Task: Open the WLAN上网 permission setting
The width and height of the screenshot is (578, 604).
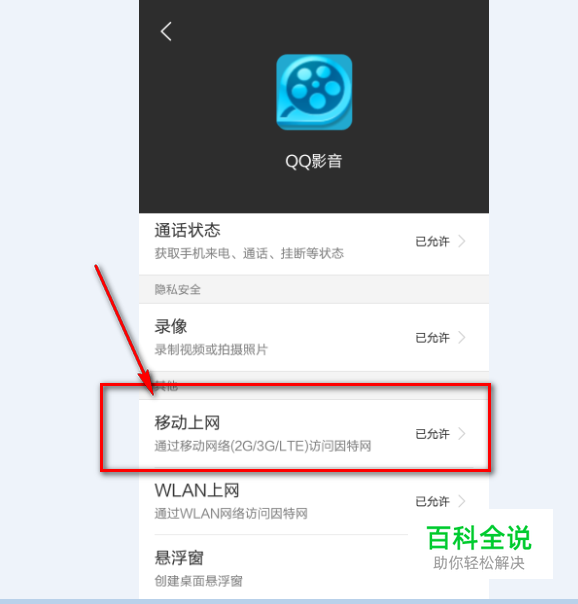Action: (314, 501)
